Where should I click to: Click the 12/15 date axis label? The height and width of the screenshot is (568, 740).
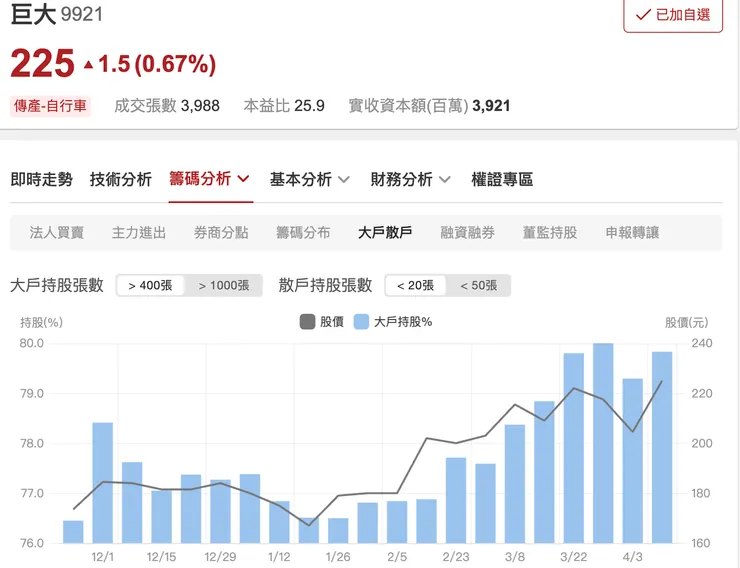point(161,557)
